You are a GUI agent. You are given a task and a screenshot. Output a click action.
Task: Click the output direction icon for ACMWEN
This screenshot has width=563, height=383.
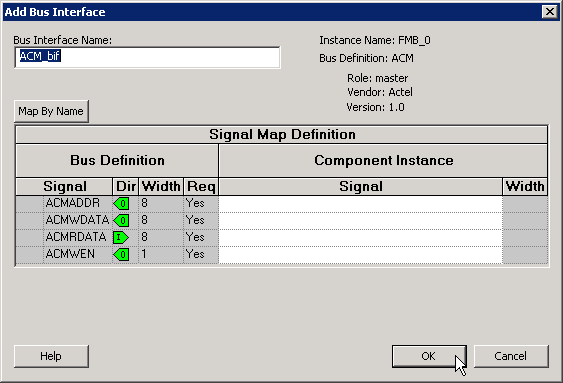click(x=121, y=254)
